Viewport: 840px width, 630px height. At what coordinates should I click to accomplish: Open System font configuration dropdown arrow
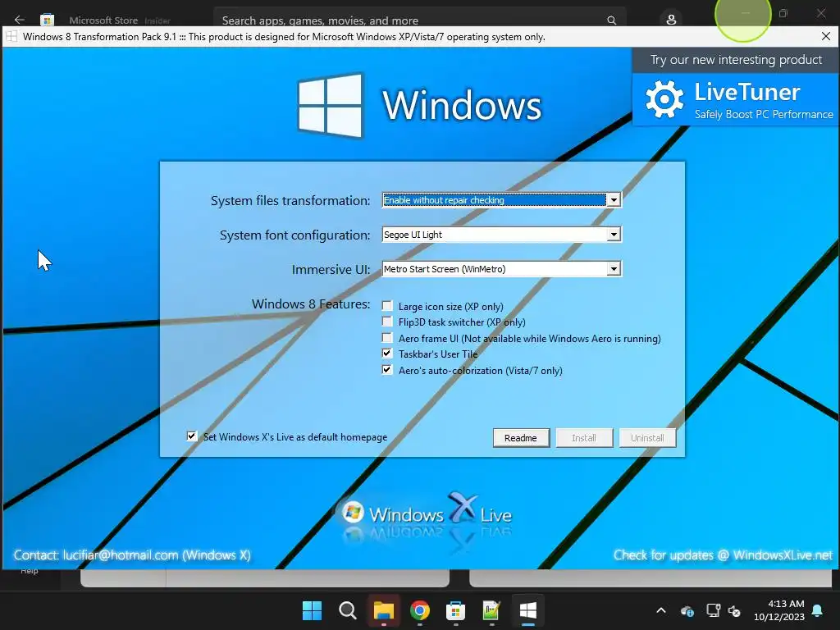[614, 235]
